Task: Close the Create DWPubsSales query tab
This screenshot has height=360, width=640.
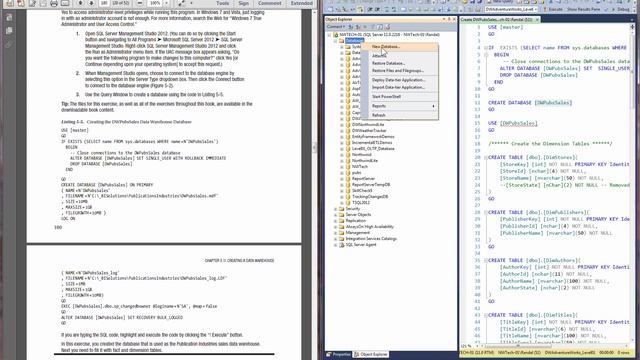Action: point(537,20)
